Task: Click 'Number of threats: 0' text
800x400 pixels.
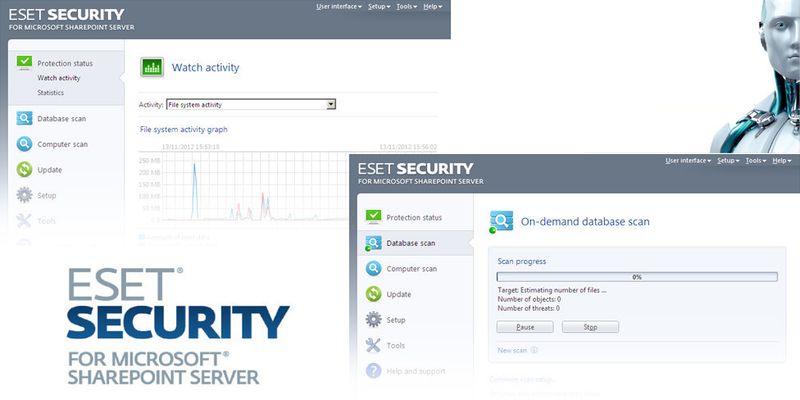Action: [529, 308]
